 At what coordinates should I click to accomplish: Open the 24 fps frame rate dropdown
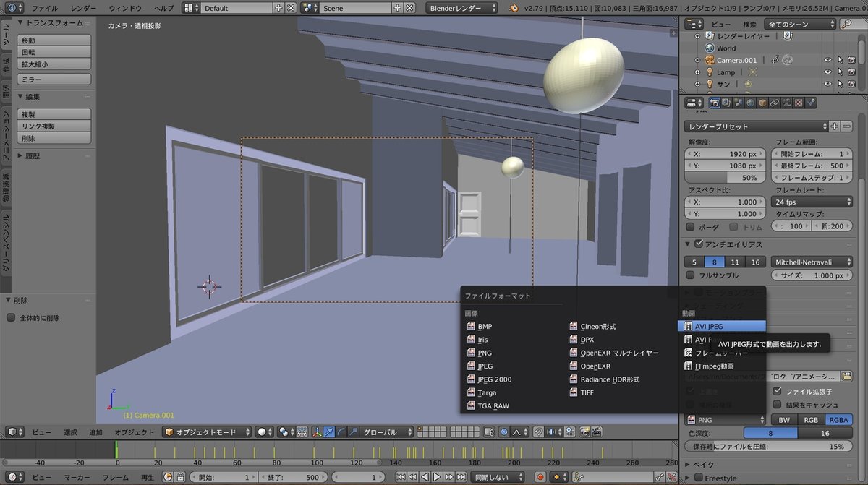812,202
